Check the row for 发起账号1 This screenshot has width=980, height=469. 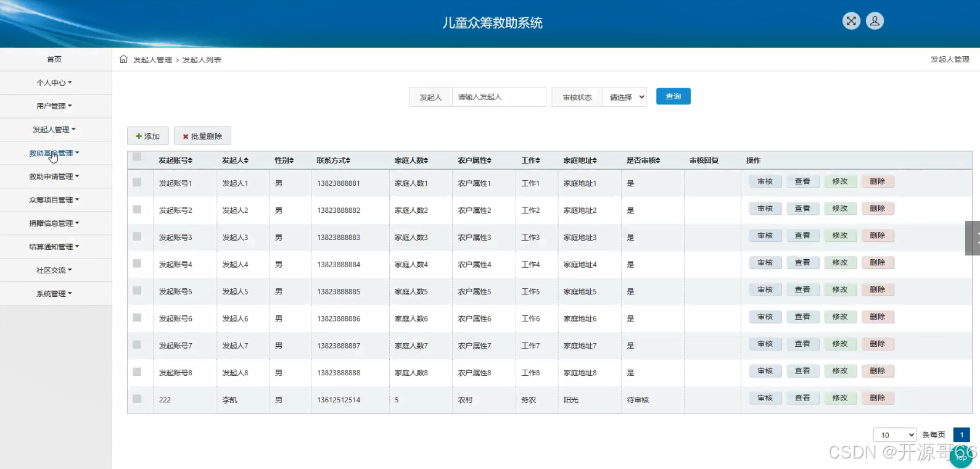137,182
